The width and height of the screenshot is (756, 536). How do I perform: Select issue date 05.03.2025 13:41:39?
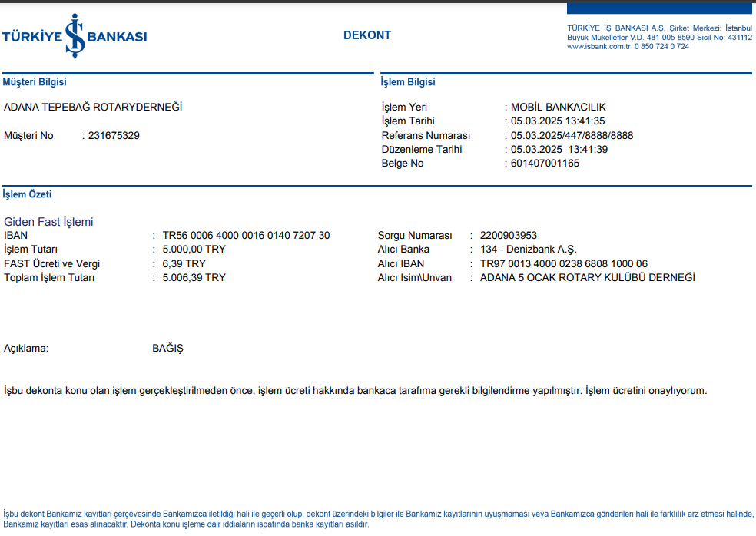[x=559, y=150]
